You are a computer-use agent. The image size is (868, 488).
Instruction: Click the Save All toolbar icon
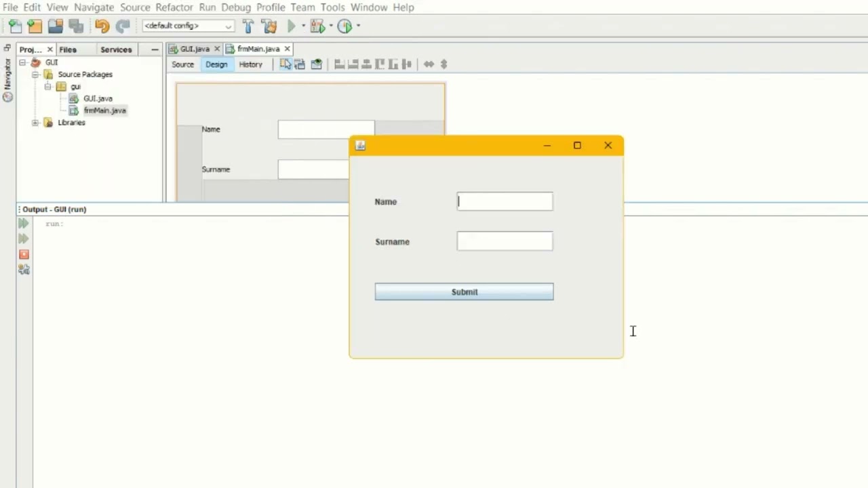click(75, 26)
